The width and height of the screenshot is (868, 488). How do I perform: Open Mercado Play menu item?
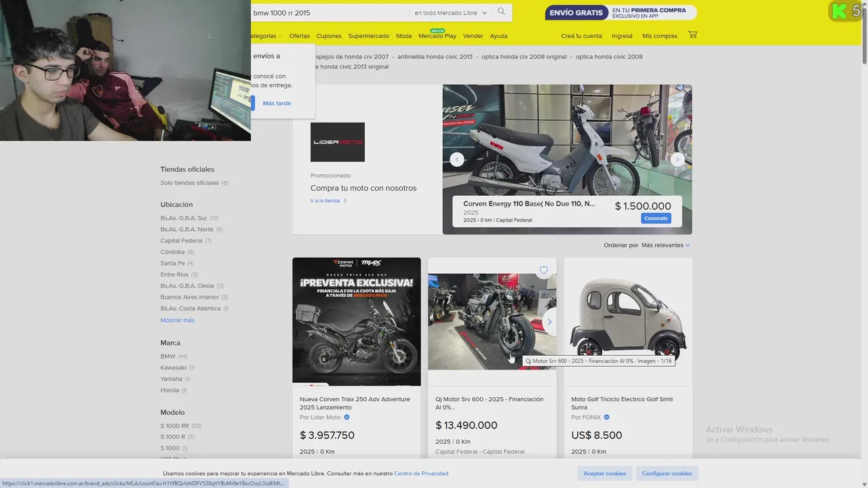pyautogui.click(x=437, y=36)
